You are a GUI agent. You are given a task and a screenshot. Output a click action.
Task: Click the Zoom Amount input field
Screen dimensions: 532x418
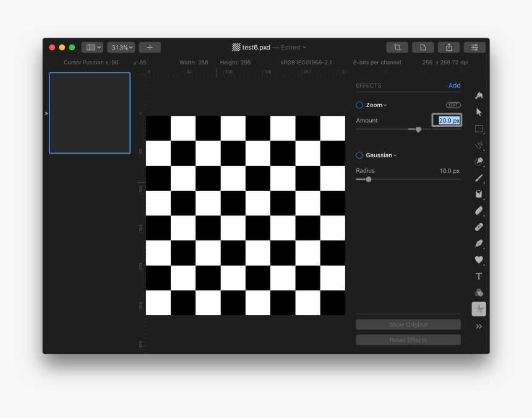(x=446, y=121)
